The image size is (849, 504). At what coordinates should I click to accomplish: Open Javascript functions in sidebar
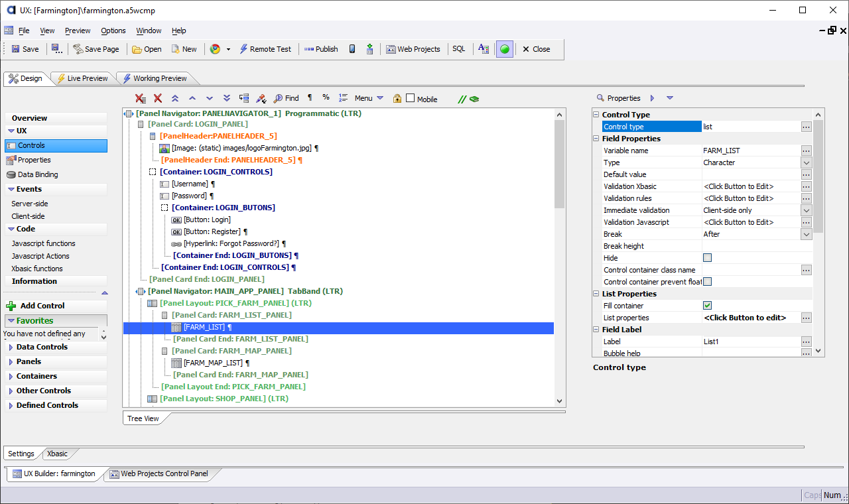click(43, 243)
